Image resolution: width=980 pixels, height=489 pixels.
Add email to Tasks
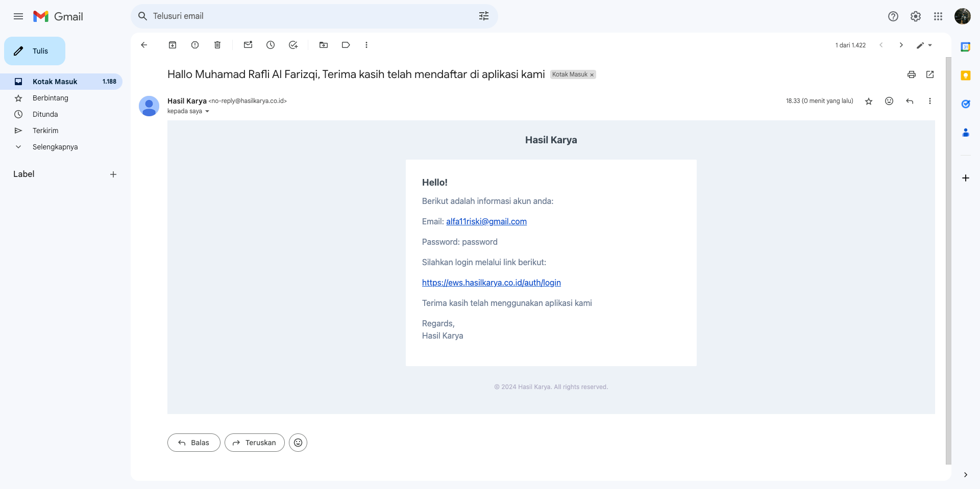click(293, 45)
